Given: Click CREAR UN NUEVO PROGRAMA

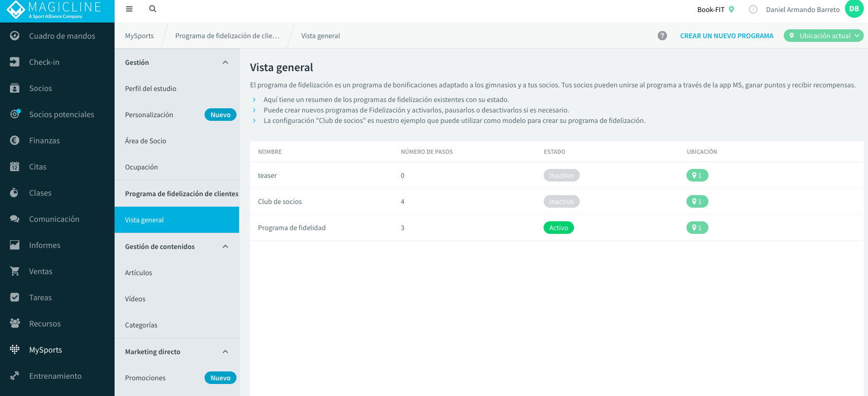Looking at the screenshot, I should point(727,36).
